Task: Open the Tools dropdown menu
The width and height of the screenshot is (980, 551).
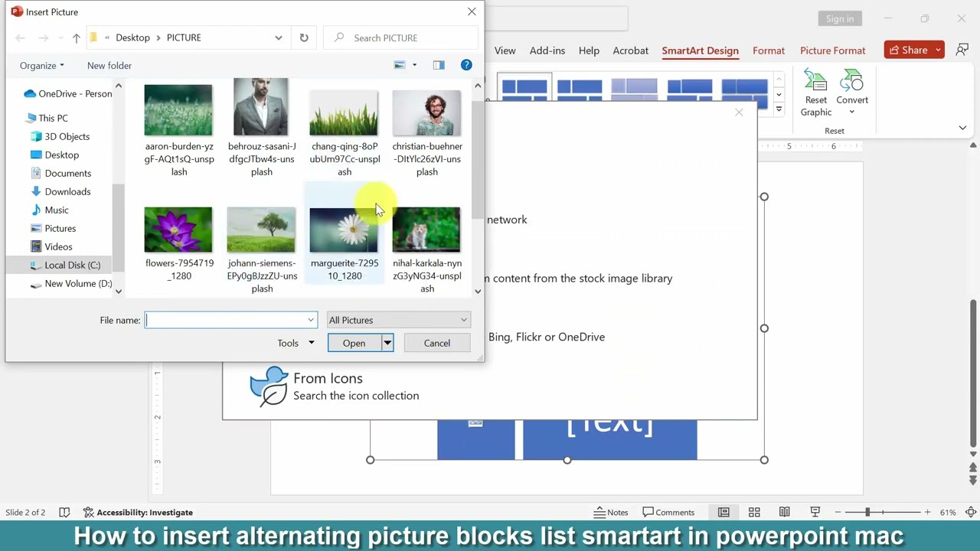Action: click(296, 343)
